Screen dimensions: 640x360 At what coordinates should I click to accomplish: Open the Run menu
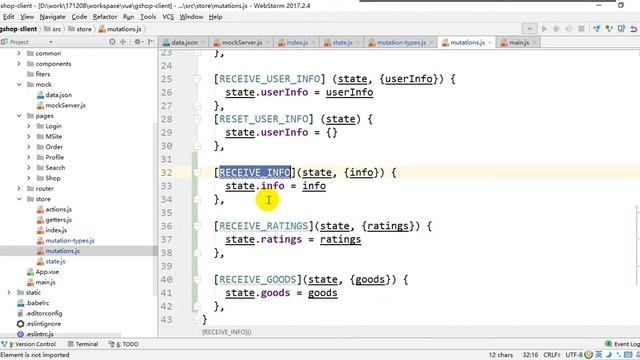pyautogui.click(x=128, y=17)
